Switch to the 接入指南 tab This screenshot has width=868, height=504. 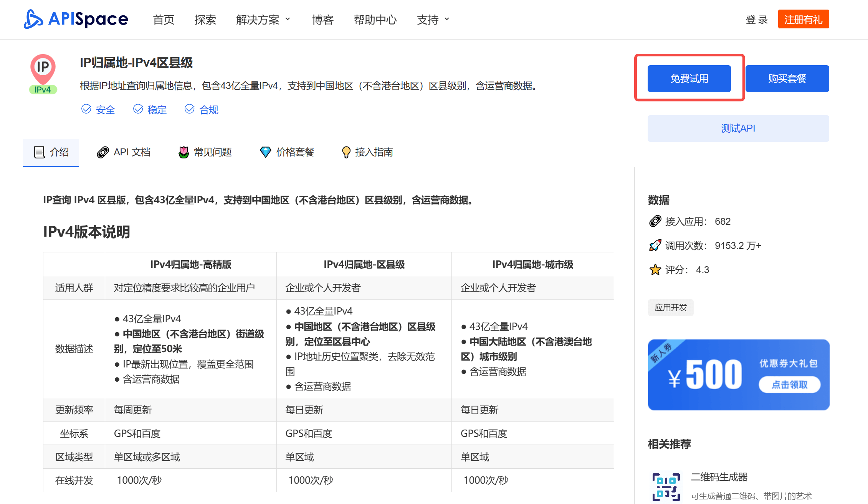(367, 152)
